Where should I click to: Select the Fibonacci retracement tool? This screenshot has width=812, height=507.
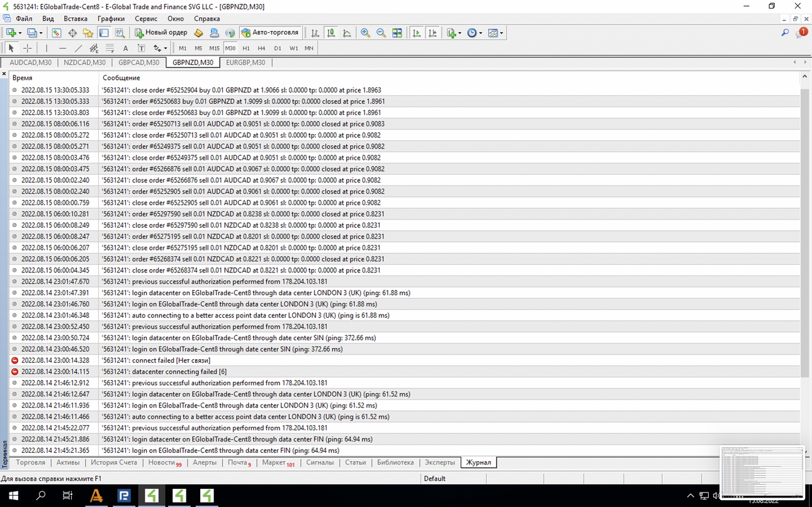[110, 48]
